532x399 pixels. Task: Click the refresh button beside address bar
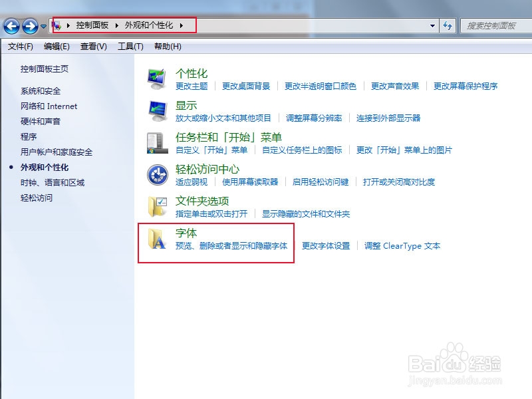[448, 26]
